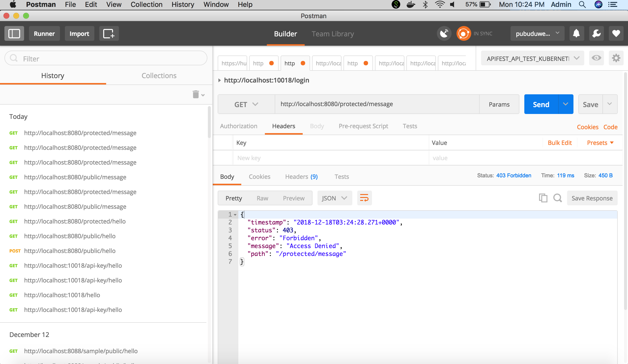Open the response Cookies tab
Viewport: 628px width, 364px height.
pyautogui.click(x=259, y=177)
